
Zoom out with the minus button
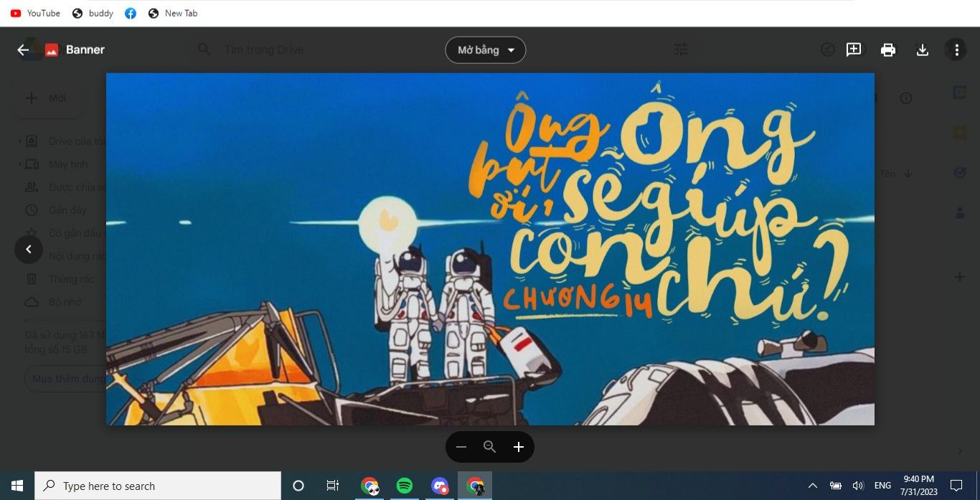[461, 447]
